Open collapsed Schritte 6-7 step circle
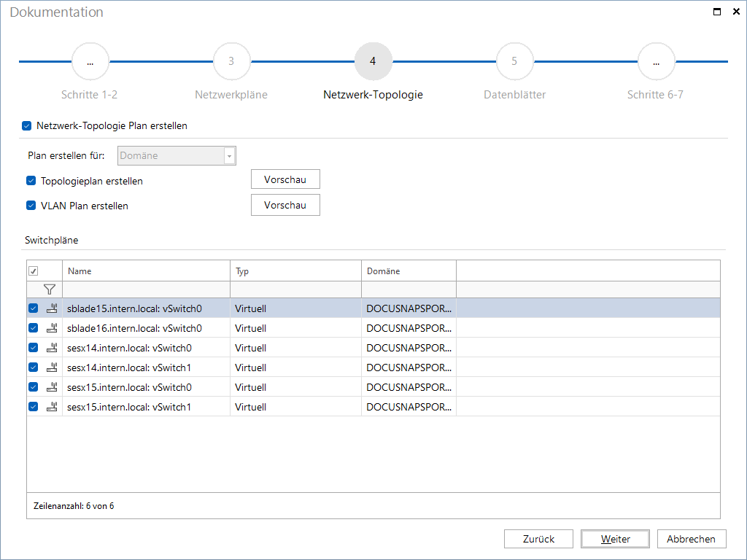 [656, 61]
